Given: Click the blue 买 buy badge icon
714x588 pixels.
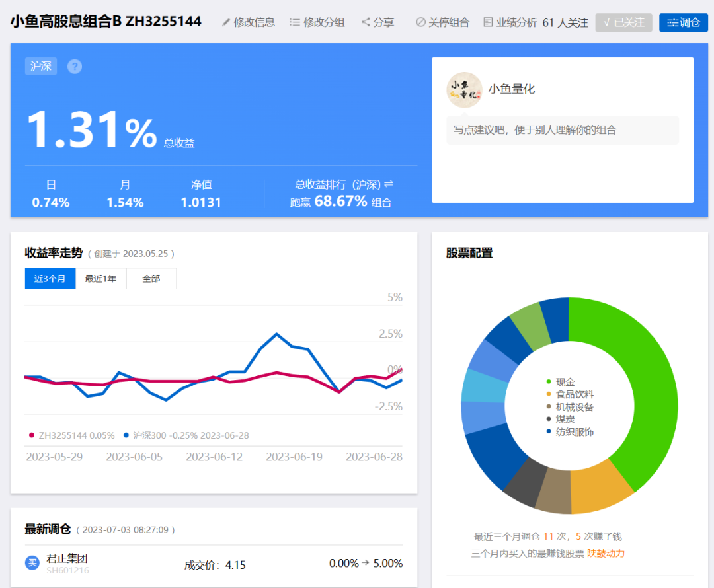Looking at the screenshot, I should point(32,563).
